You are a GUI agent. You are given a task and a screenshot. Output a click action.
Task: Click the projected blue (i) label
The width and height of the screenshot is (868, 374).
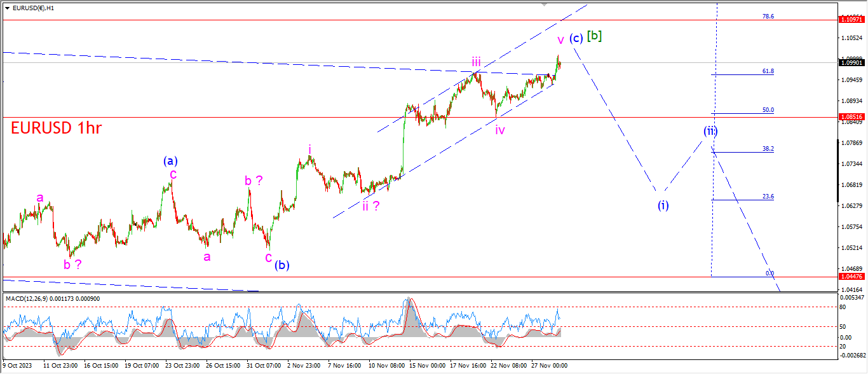[663, 205]
